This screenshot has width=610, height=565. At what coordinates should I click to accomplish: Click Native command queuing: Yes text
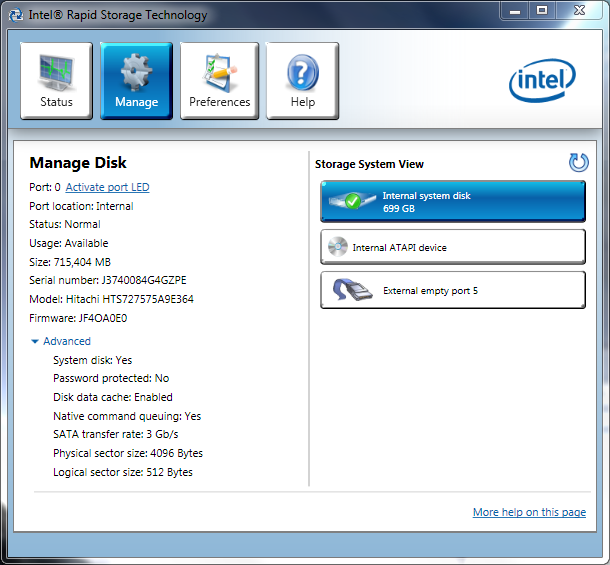pos(127,416)
